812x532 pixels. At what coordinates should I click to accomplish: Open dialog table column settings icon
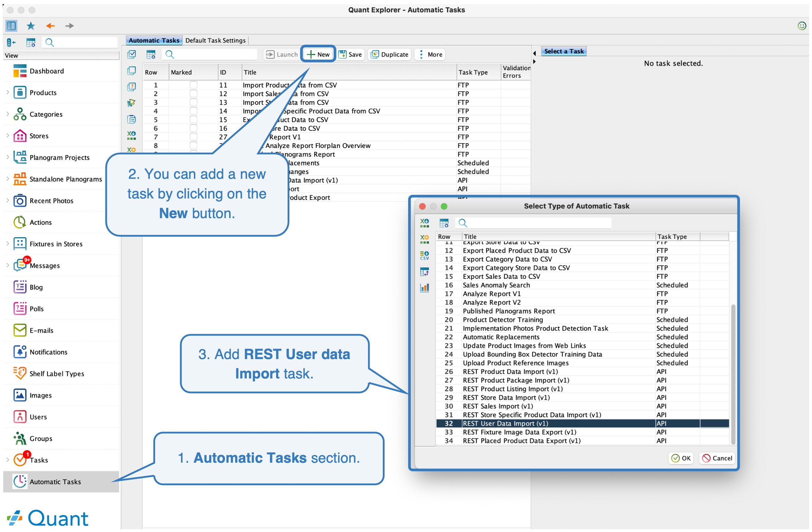444,223
